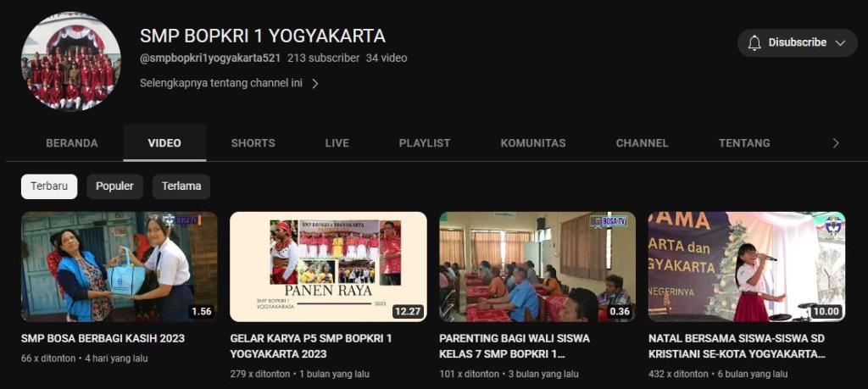Click the 12.27 duration badge
868x389 pixels.
[x=408, y=312]
